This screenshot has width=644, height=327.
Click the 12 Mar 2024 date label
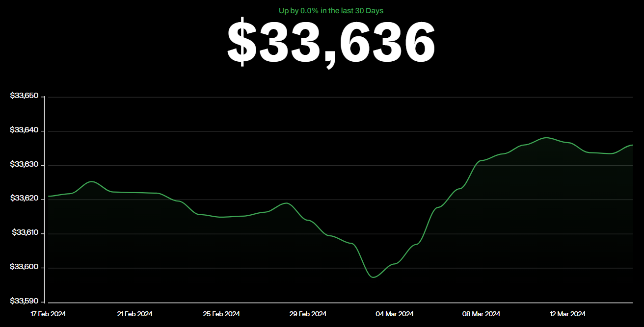[568, 314]
